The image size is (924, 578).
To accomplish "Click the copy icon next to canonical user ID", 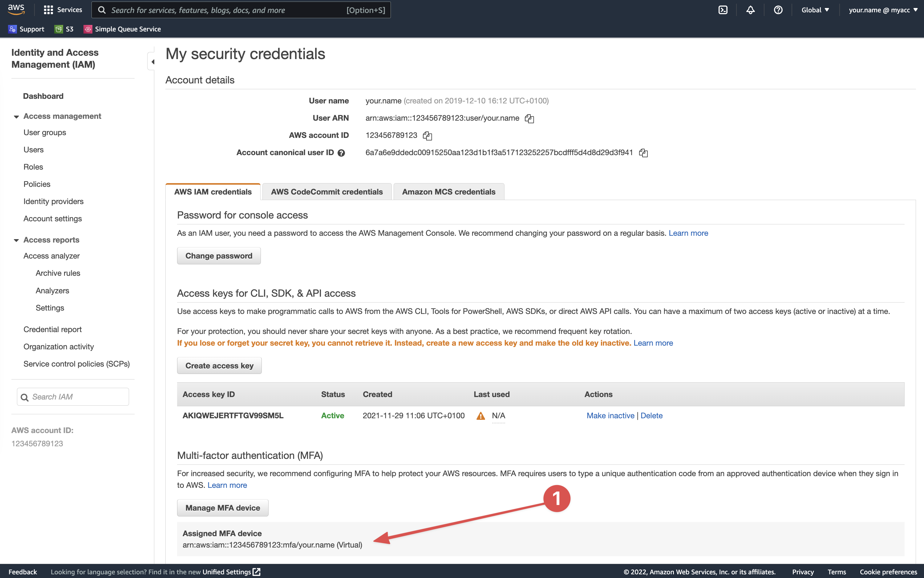I will [643, 152].
